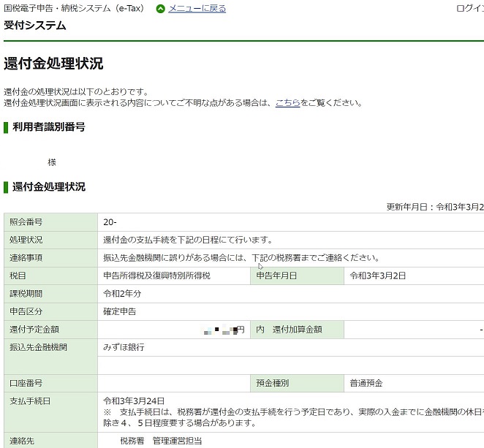Viewport: 484px width, 448px height.
Task: Follow the こちら help link
Action: 287,103
